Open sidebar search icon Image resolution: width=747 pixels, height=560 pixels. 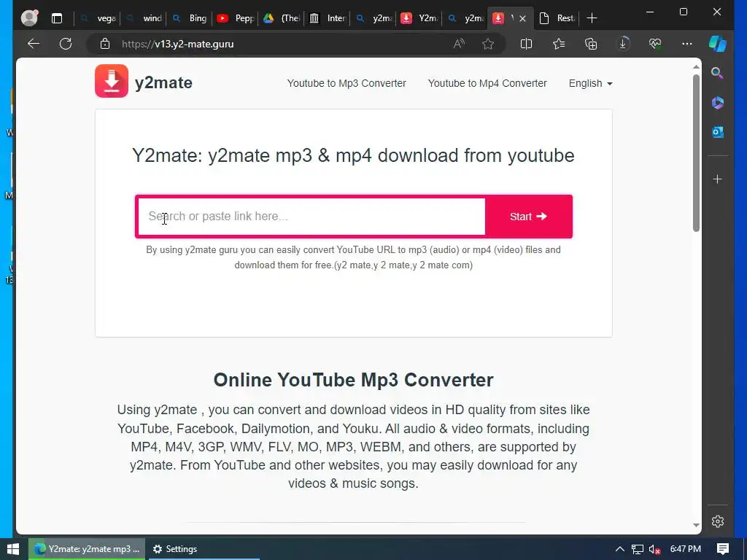tap(717, 73)
